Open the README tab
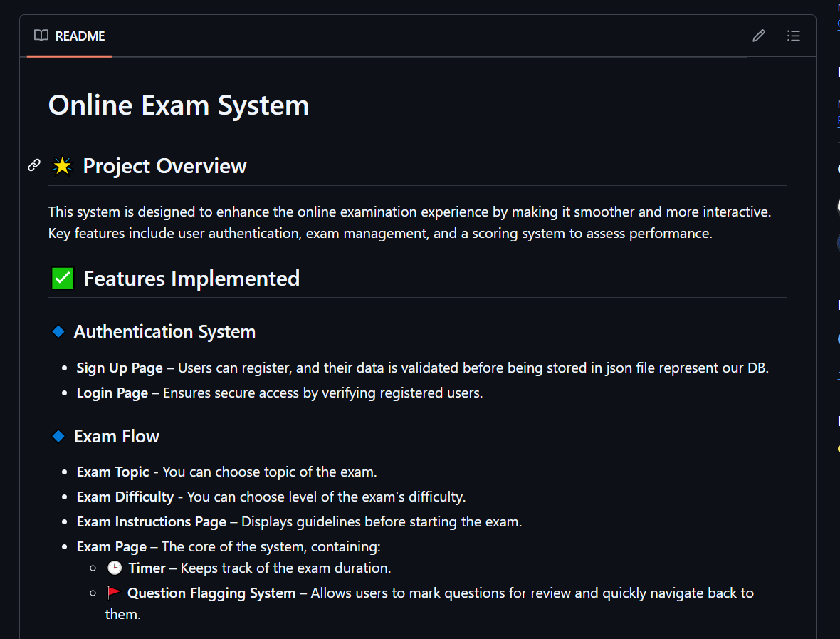840x639 pixels. pyautogui.click(x=69, y=36)
